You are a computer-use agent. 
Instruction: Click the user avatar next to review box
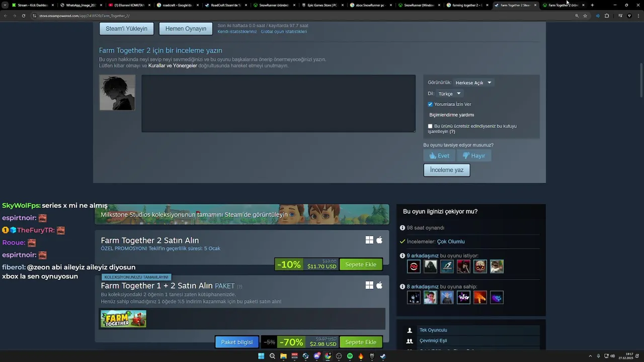pos(117,93)
